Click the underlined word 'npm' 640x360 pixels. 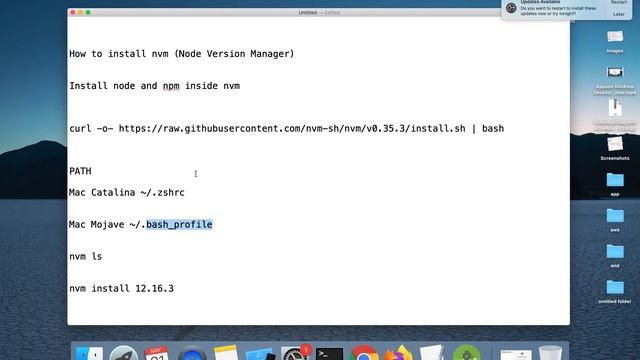171,86
